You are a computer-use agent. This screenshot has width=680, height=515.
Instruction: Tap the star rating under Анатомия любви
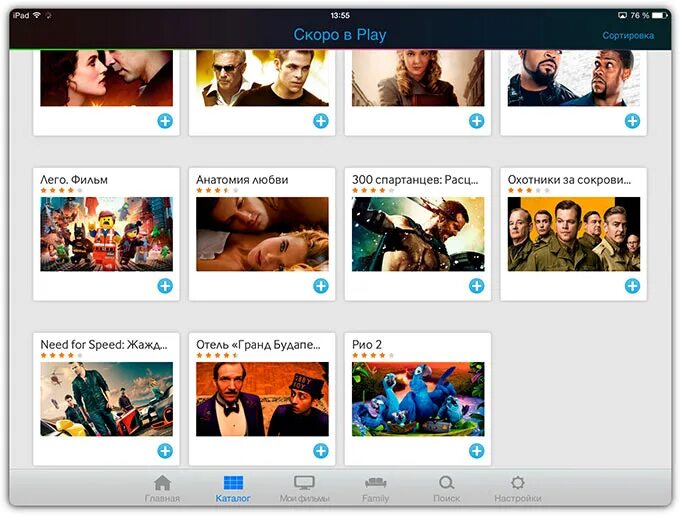(x=217, y=190)
